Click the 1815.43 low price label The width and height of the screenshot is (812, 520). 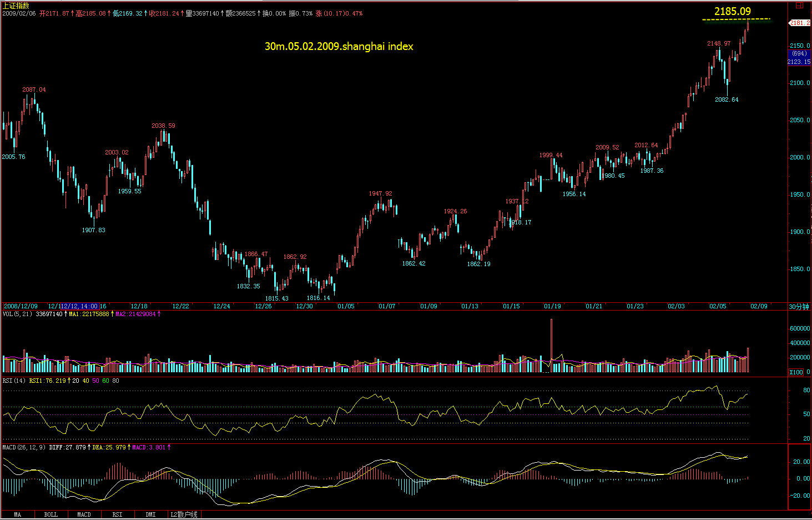pos(276,298)
